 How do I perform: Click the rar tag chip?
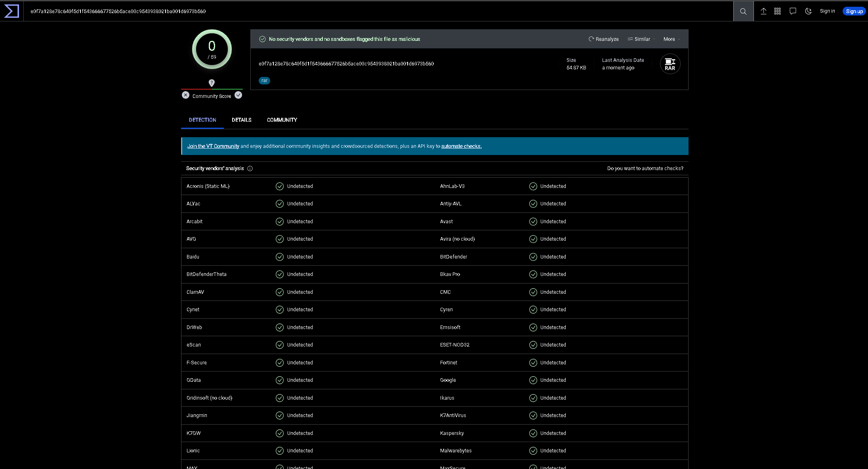point(264,80)
